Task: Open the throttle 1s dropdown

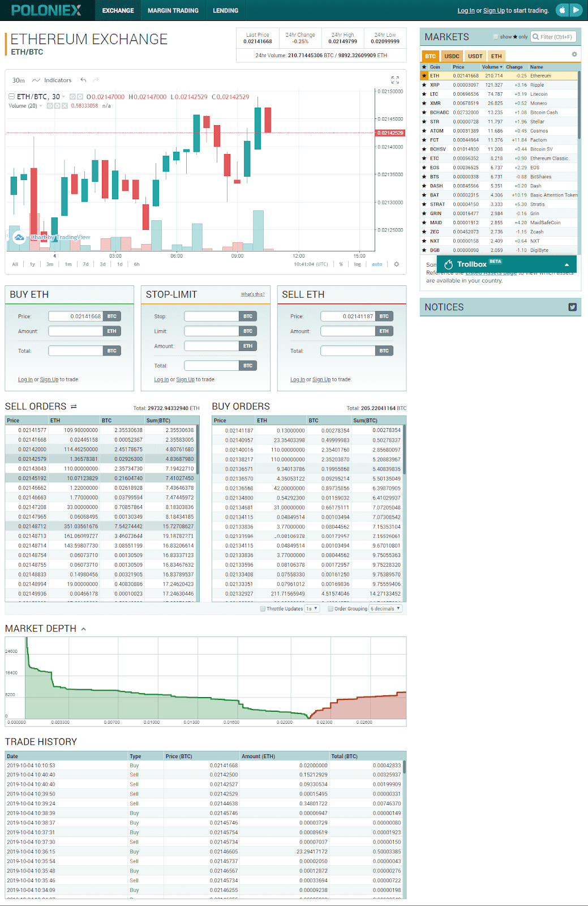Action: pos(312,609)
